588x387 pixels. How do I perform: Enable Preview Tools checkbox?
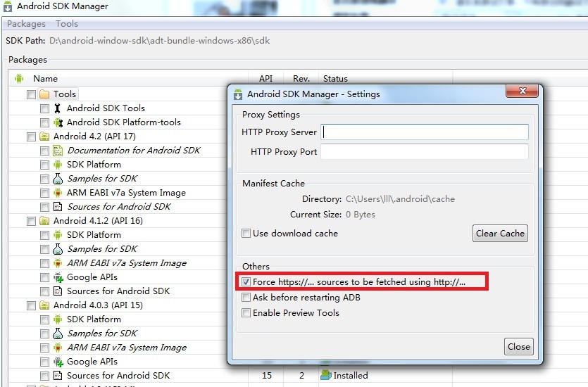click(x=246, y=313)
